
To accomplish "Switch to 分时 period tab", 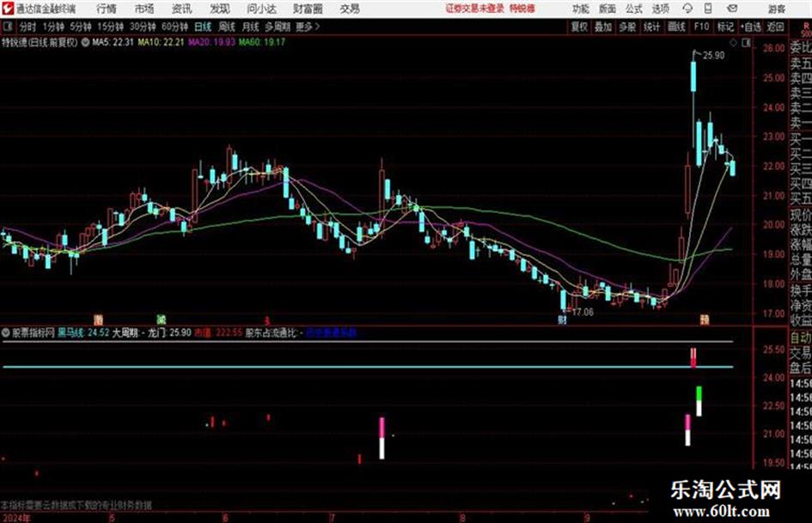I will coord(28,27).
